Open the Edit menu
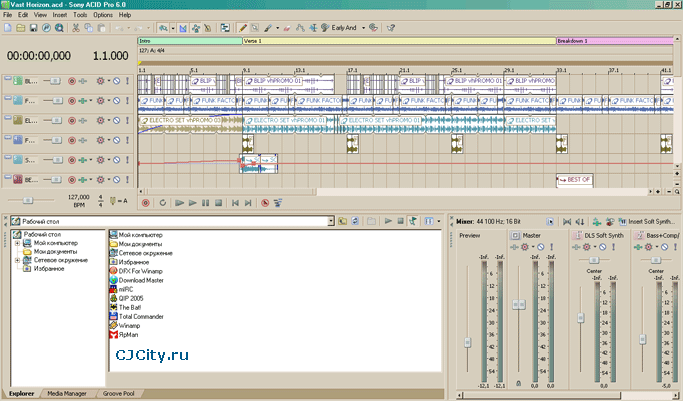The width and height of the screenshot is (683, 401). tap(23, 15)
